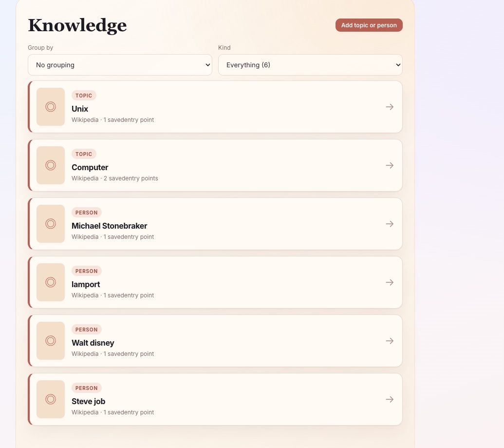Select the lamport person title
Screen dimensions: 504x448
86,285
